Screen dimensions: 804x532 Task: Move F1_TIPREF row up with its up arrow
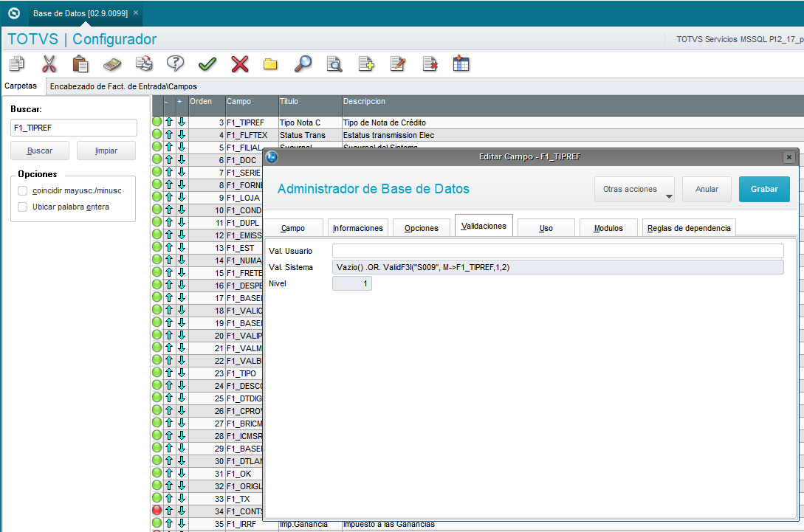point(169,122)
